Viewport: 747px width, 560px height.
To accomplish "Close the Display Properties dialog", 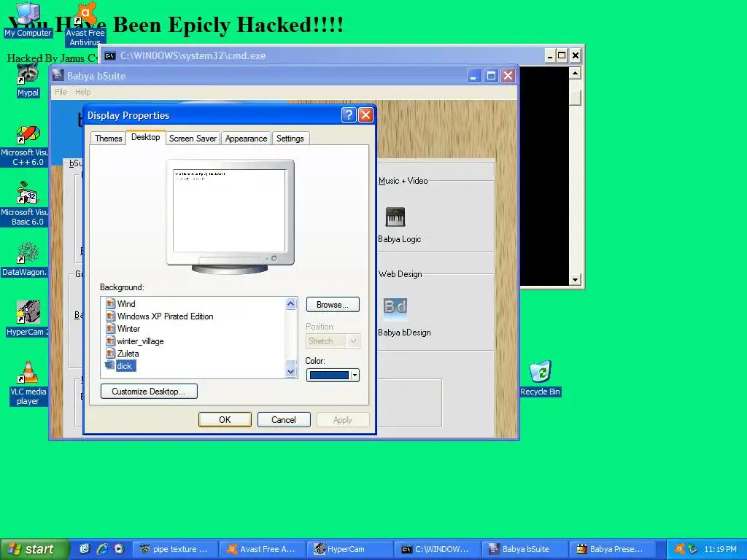I will click(365, 114).
